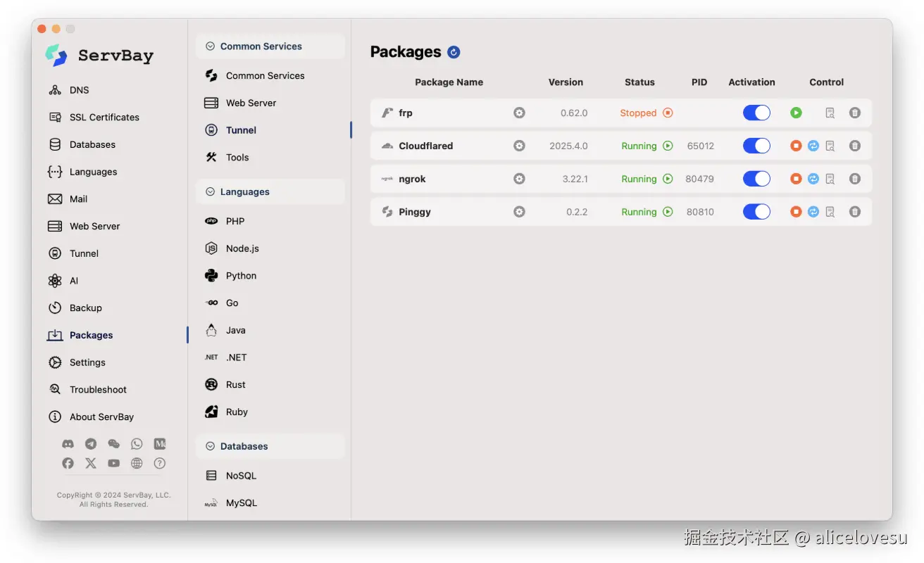
Task: Open the Medium icon
Action: (x=160, y=444)
